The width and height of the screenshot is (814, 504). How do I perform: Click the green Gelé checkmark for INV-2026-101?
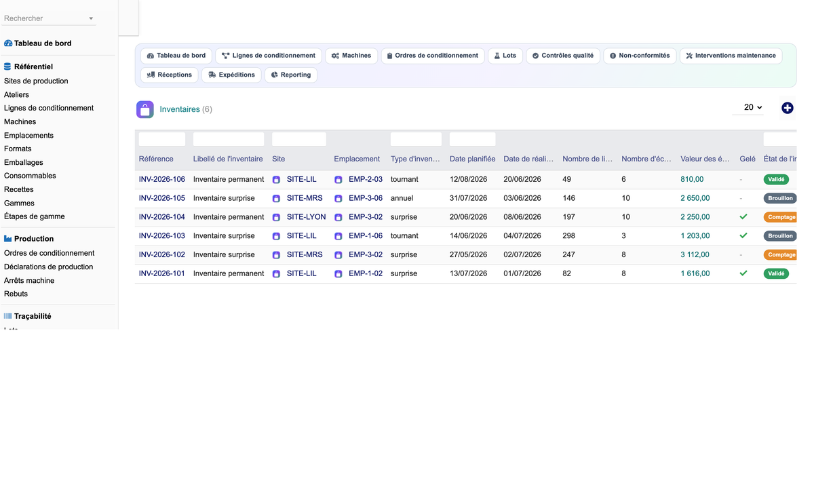click(743, 273)
